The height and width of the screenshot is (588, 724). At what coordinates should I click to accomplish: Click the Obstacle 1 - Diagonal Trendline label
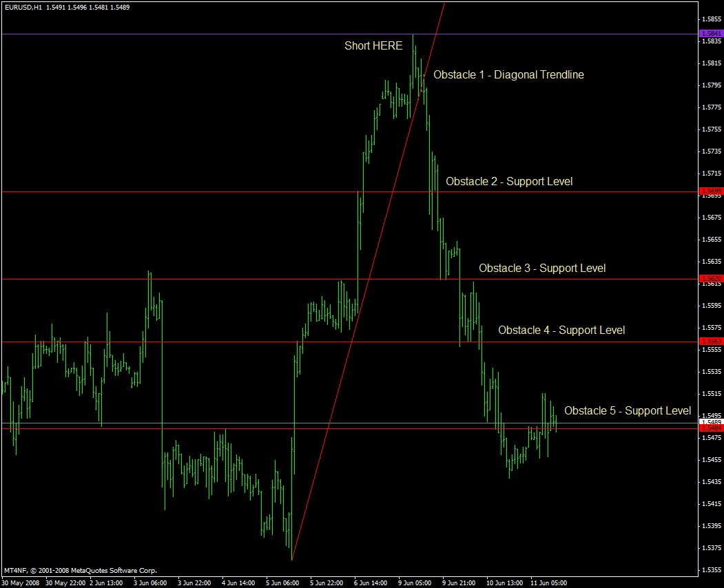tap(508, 74)
